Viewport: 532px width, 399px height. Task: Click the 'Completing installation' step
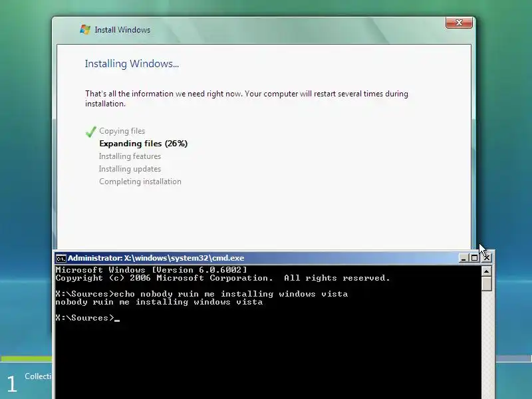tap(140, 182)
